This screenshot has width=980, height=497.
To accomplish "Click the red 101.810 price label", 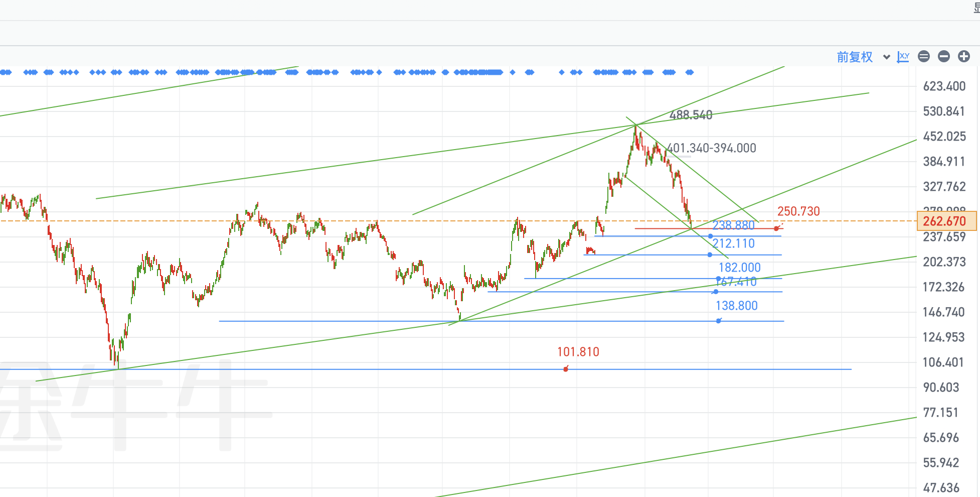I will pos(578,352).
